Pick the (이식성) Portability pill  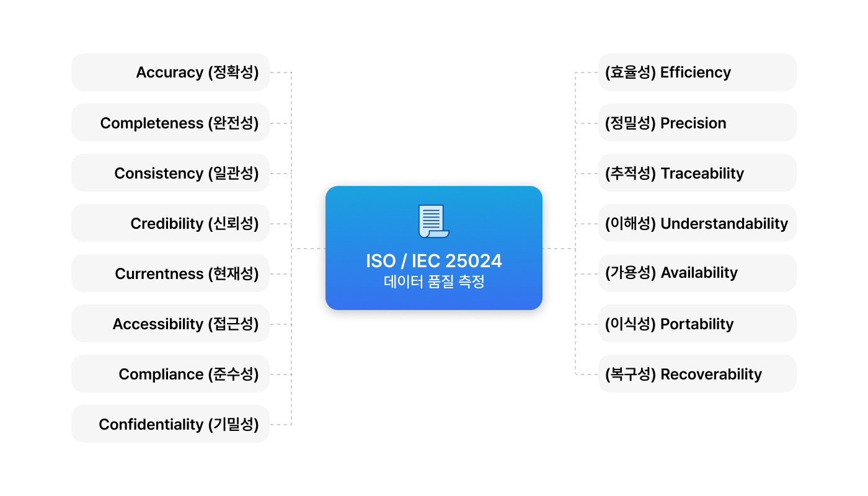click(697, 324)
